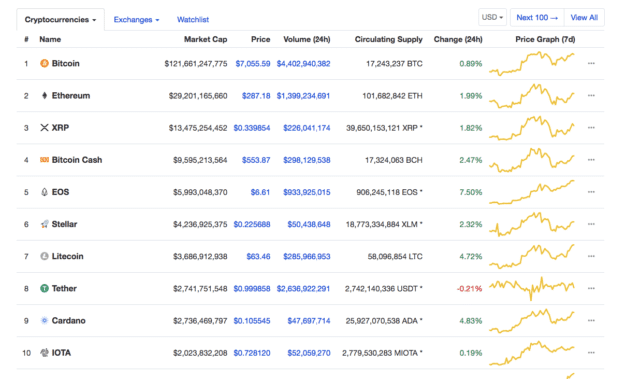This screenshot has width=640, height=379.
Task: Open more options for Bitcoin row
Action: tap(591, 63)
